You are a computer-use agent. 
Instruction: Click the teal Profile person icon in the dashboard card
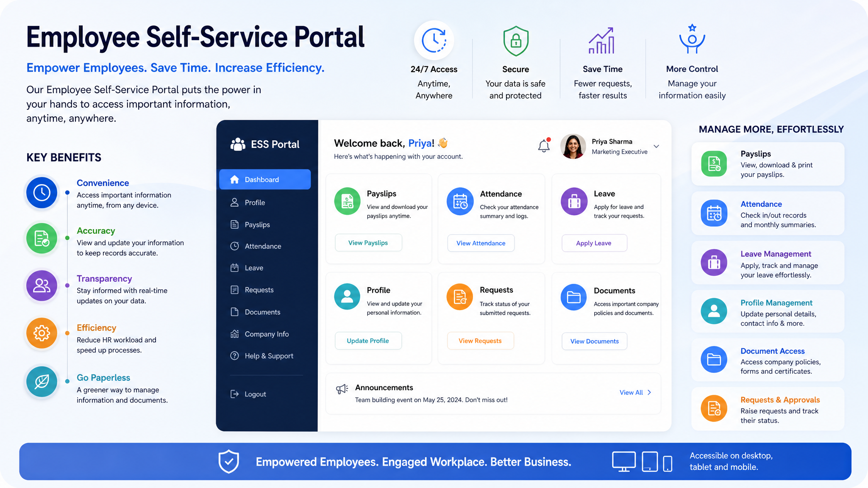[x=347, y=297]
